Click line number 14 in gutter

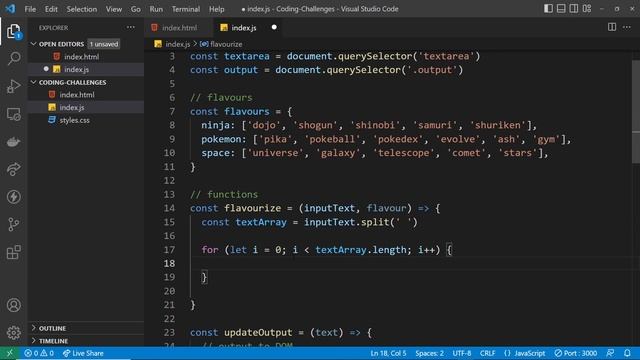click(x=169, y=208)
